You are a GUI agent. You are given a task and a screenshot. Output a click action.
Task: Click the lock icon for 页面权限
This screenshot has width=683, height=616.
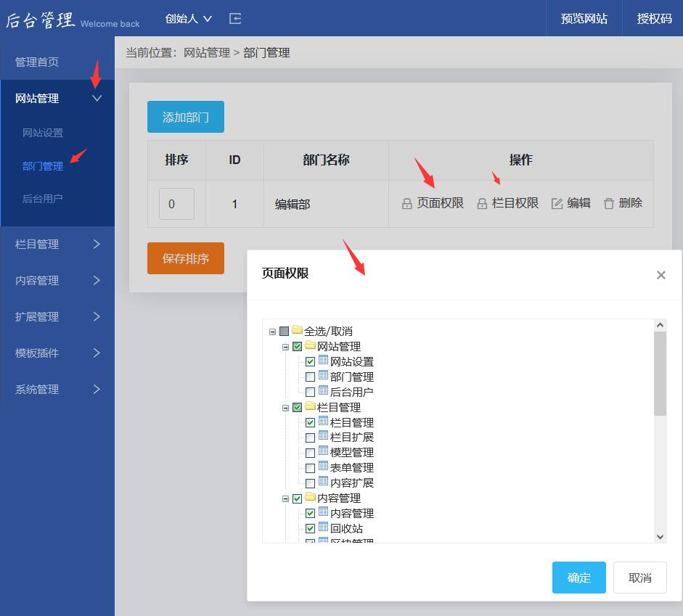[407, 204]
